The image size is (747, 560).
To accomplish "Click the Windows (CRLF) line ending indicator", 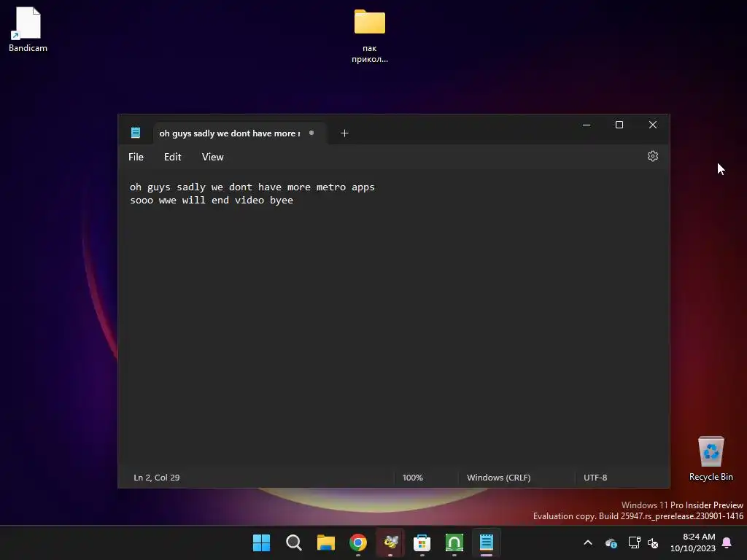I will (498, 477).
